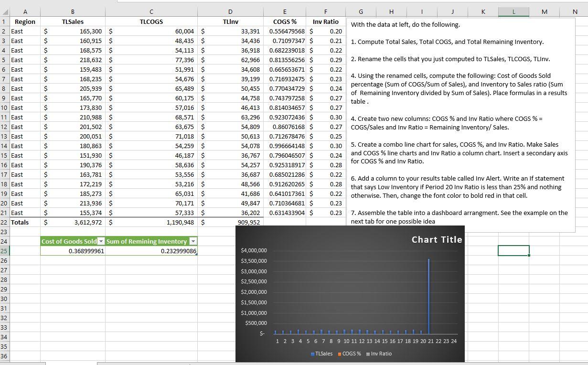
Task: Open the Sum of Remining Inventory filter dropdown
Action: [193, 241]
